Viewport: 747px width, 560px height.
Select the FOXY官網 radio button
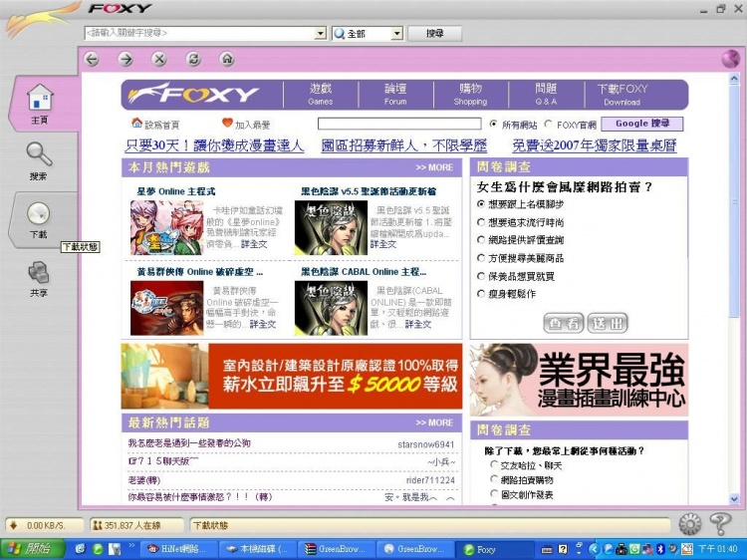549,125
